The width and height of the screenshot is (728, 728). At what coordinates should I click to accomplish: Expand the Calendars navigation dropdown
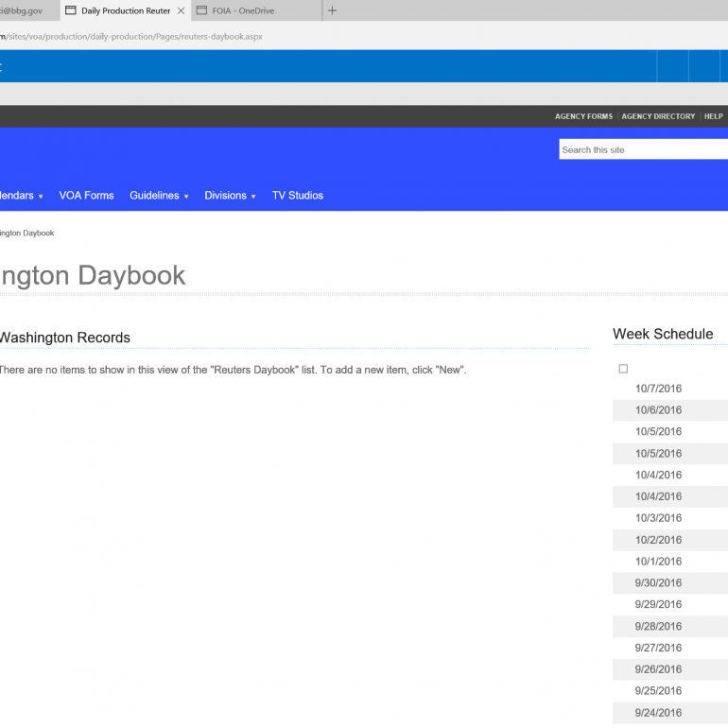tap(19, 196)
